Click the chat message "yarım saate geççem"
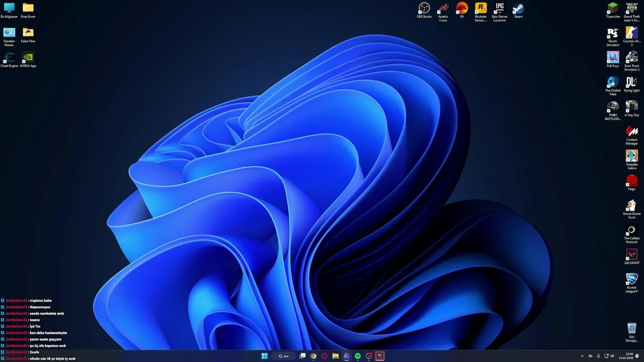Viewport: 644px width, 362px height. 45,339
